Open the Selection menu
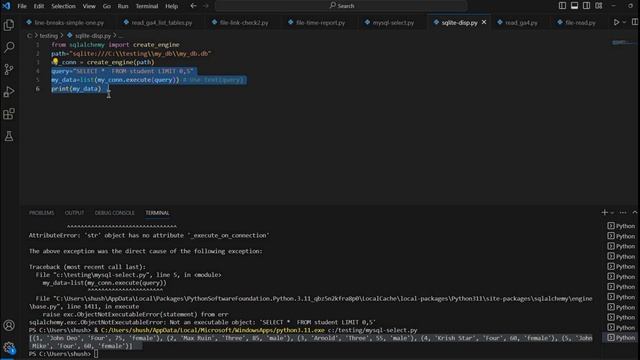640x360 pixels. (63, 6)
